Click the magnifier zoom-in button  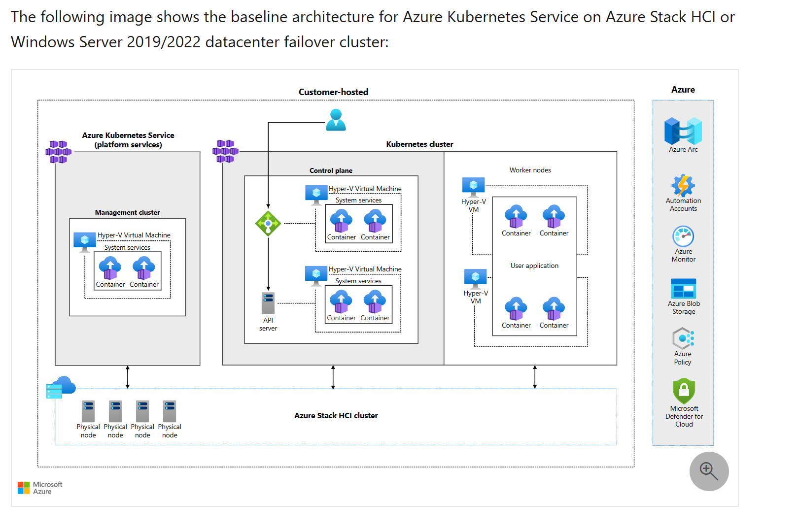pos(709,471)
